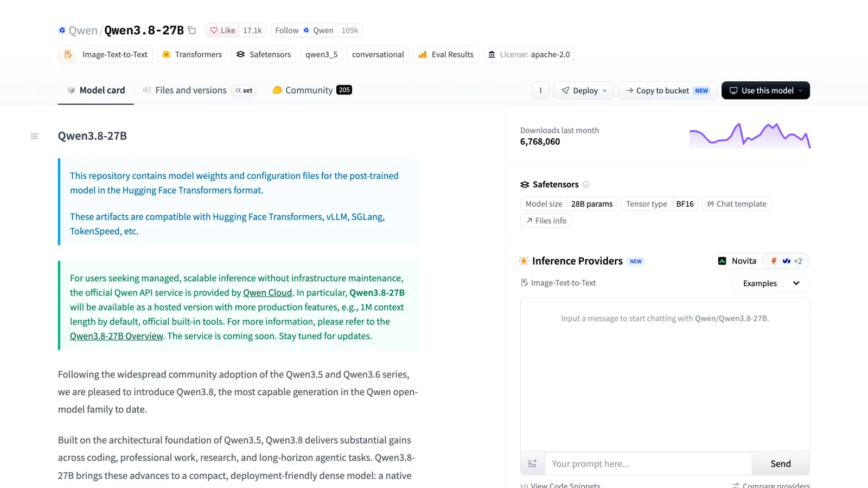Select the Safetensors tag in header
This screenshot has width=868, height=488.
coord(264,54)
